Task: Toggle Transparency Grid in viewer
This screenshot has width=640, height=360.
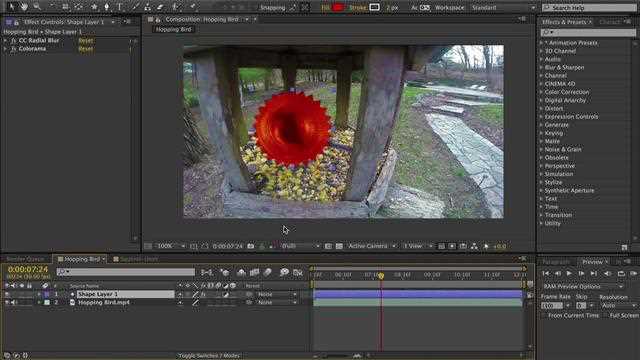Action: [339, 246]
